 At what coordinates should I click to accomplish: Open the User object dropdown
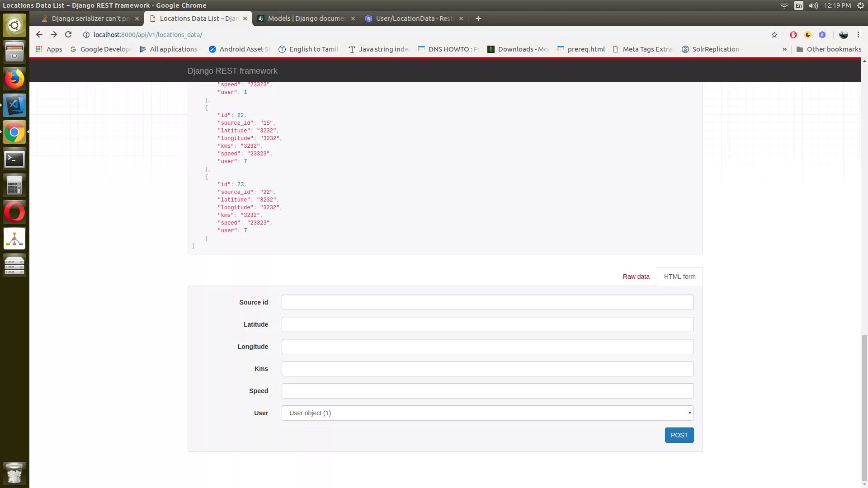coord(487,413)
